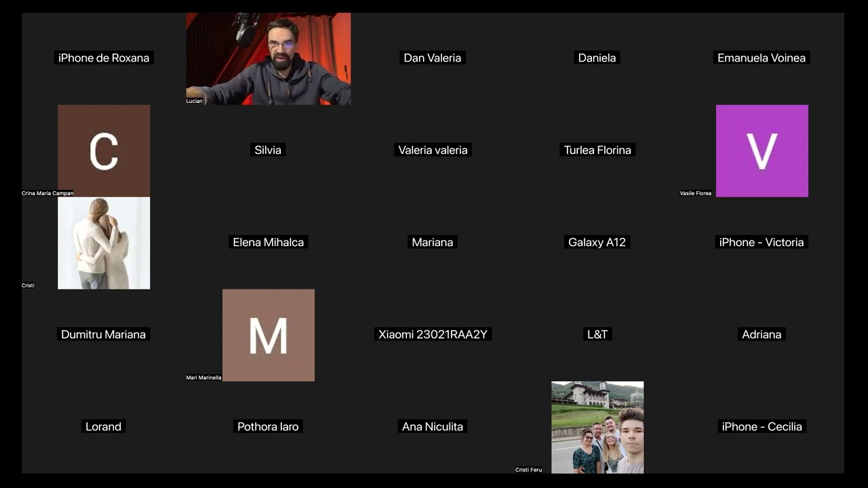Click the Silvia participant name
Image resolution: width=868 pixels, height=488 pixels.
(268, 150)
